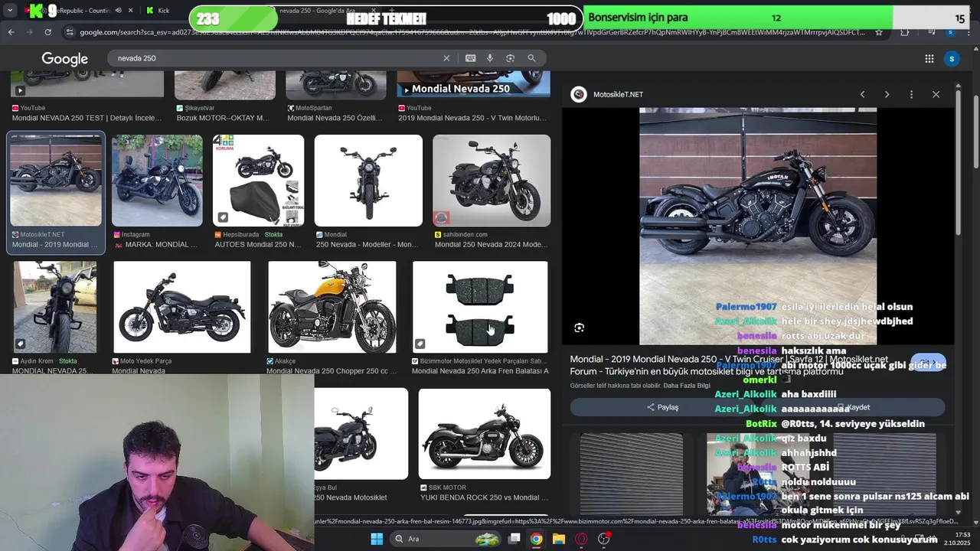
Task: Open Chrome from the taskbar
Action: tap(537, 539)
